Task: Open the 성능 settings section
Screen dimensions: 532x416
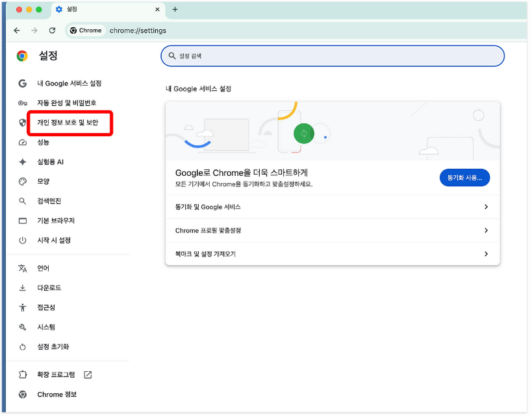Action: [x=43, y=142]
